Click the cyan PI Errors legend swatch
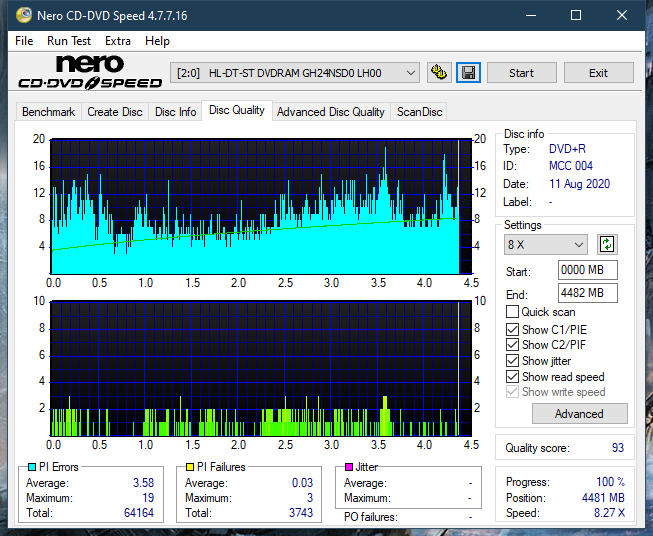 (x=32, y=467)
